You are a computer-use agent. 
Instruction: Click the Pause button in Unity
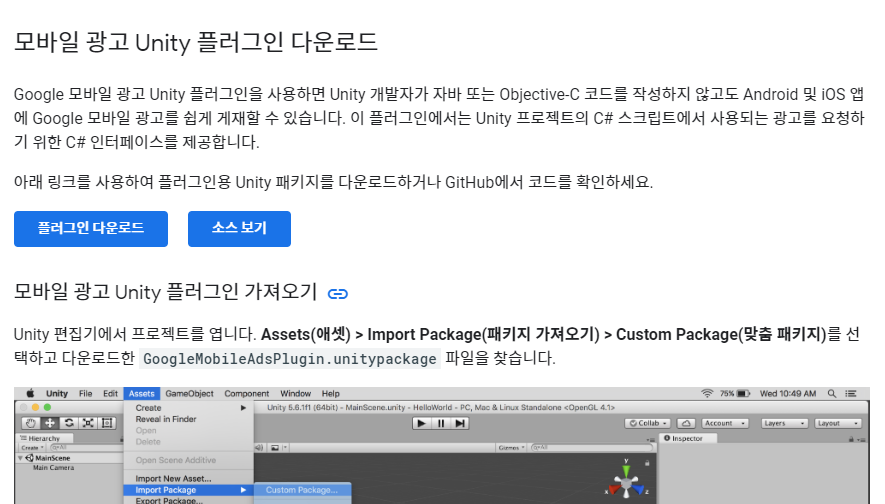(441, 423)
